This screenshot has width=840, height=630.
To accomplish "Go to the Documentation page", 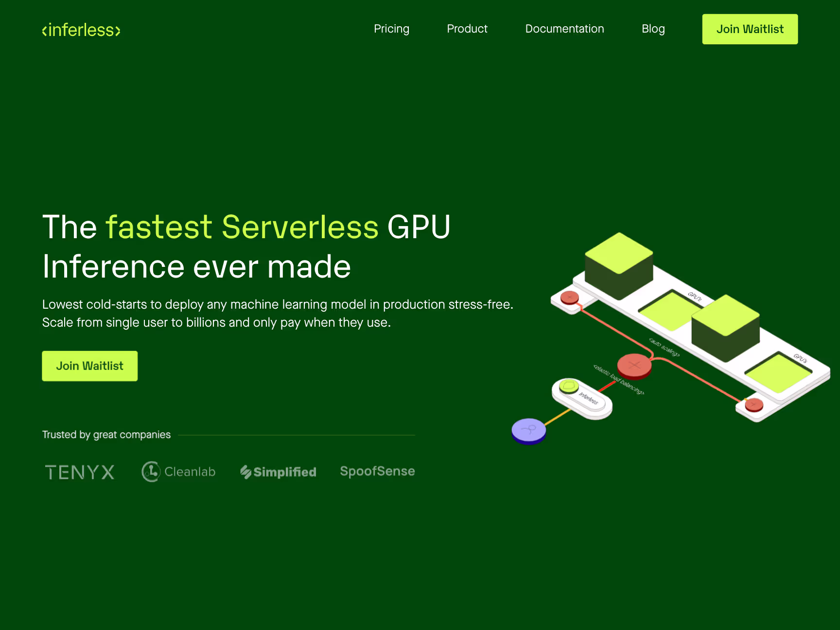I will pyautogui.click(x=564, y=29).
